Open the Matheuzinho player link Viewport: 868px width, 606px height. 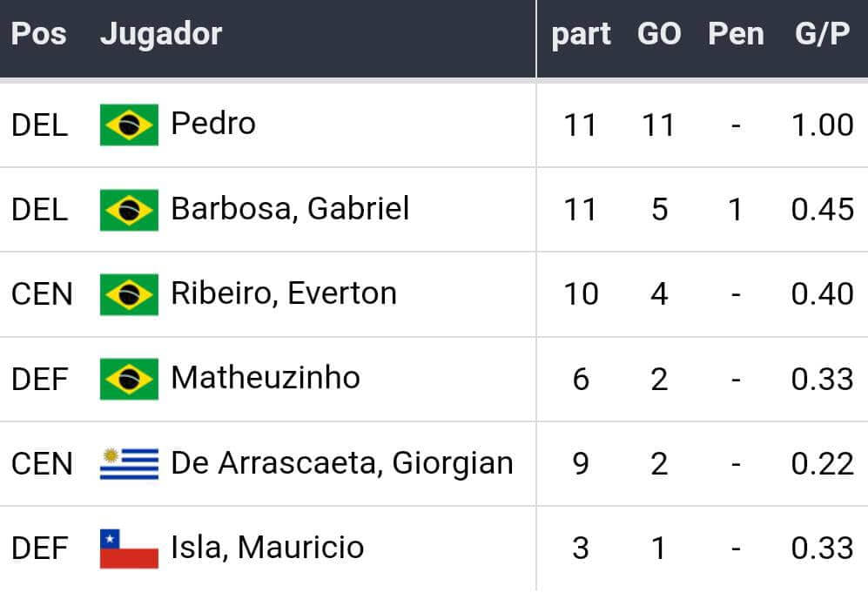tap(266, 378)
